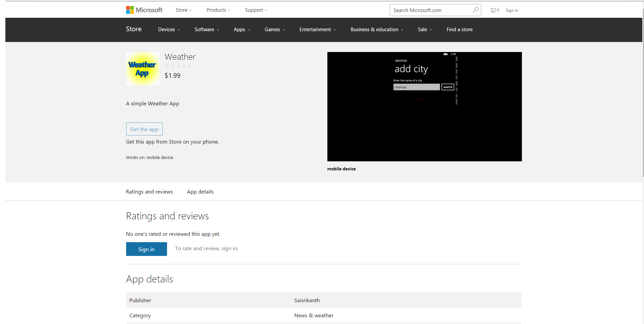Image resolution: width=644 pixels, height=324 pixels.
Task: Click the Saisrikanth publisher name
Action: [x=307, y=301]
